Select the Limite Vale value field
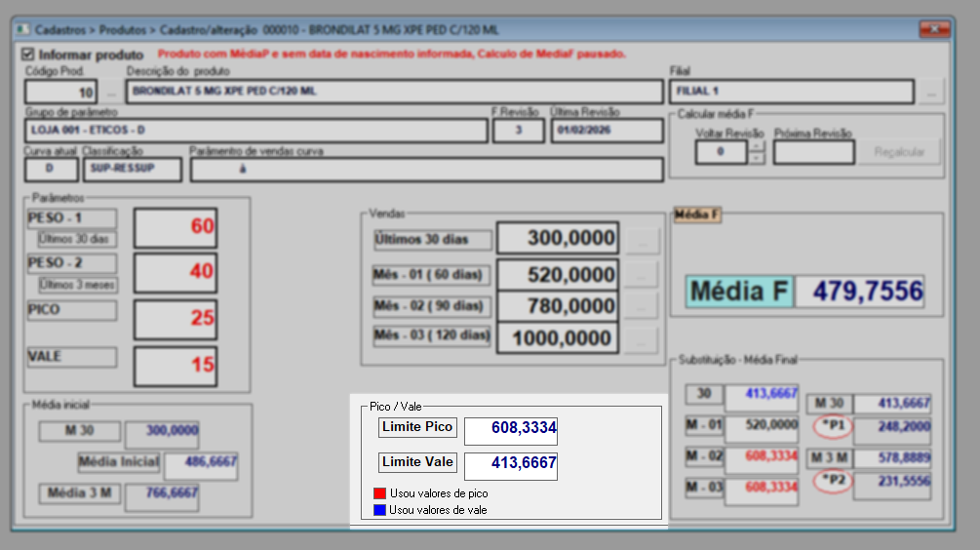The height and width of the screenshot is (550, 980). coord(510,465)
